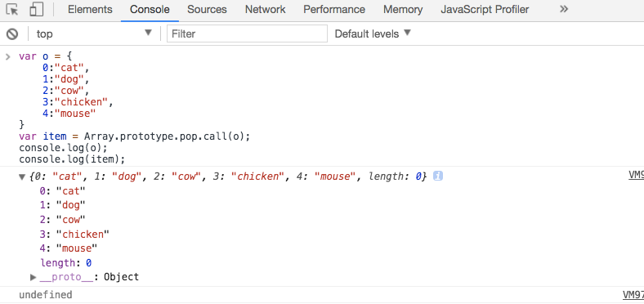The image size is (644, 304).
Task: Open the Elements tab
Action: point(90,10)
